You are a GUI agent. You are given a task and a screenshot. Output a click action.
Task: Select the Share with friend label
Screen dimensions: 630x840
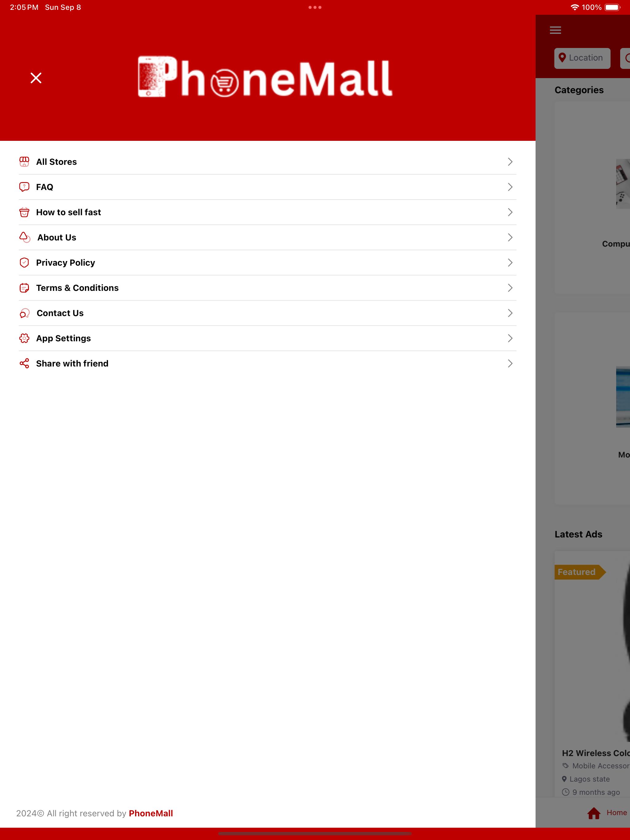click(x=72, y=363)
